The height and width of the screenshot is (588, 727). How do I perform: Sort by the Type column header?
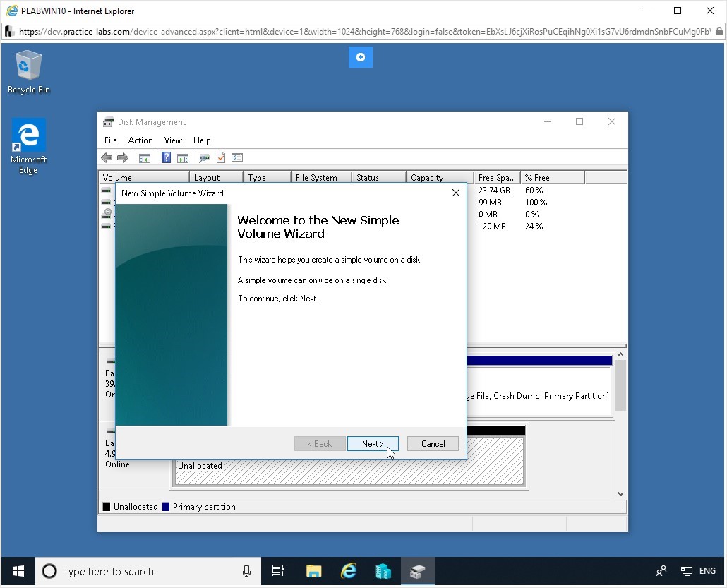[x=267, y=178]
